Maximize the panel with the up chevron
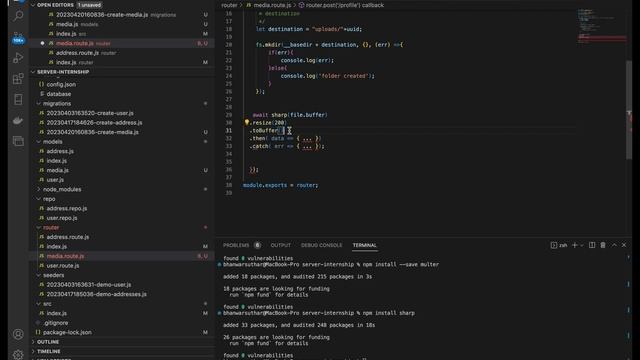 pos(614,245)
